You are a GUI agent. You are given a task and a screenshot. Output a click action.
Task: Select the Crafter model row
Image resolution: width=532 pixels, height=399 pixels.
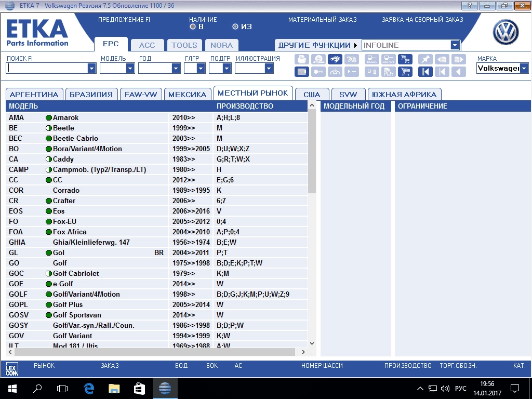157,201
